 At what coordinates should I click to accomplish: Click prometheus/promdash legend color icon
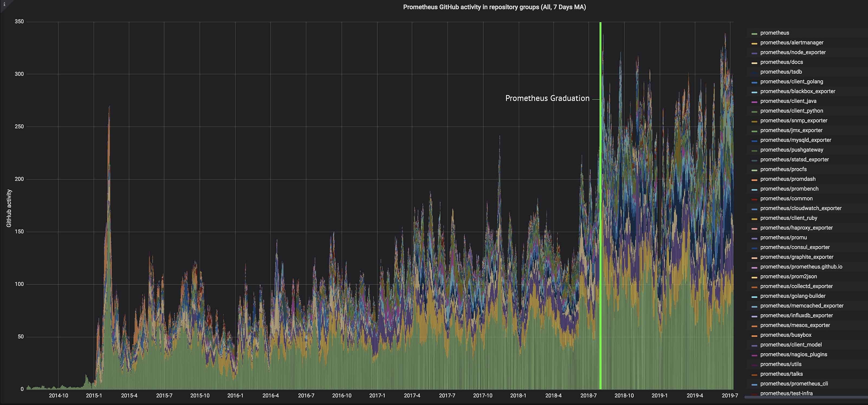point(754,180)
